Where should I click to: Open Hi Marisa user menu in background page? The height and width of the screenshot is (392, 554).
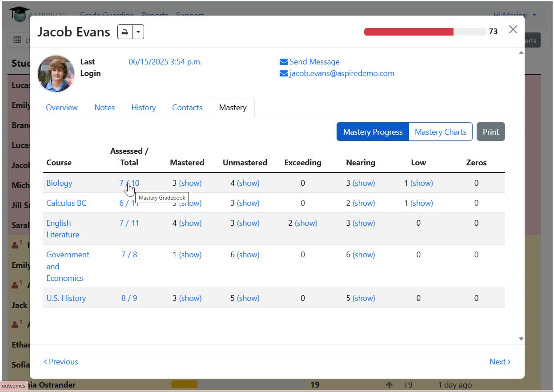515,15
